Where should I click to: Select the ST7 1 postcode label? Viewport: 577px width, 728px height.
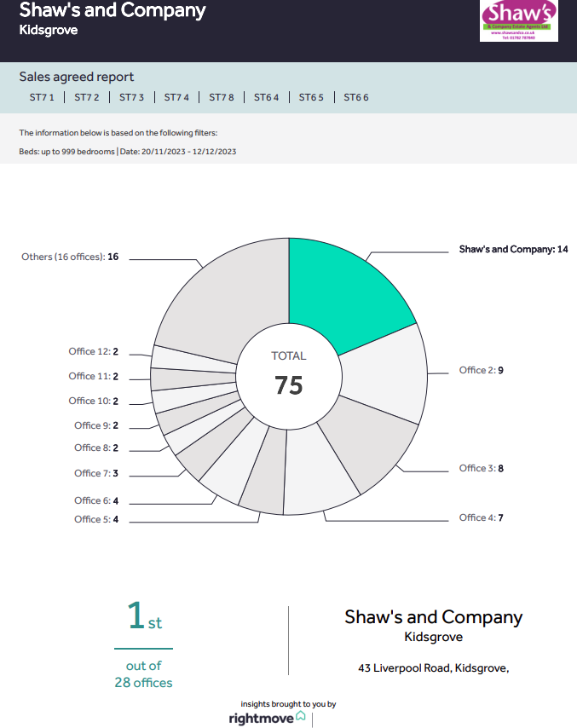click(x=42, y=97)
